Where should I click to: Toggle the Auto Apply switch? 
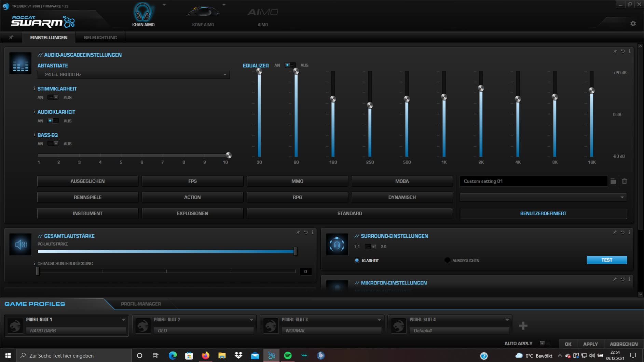click(x=545, y=344)
